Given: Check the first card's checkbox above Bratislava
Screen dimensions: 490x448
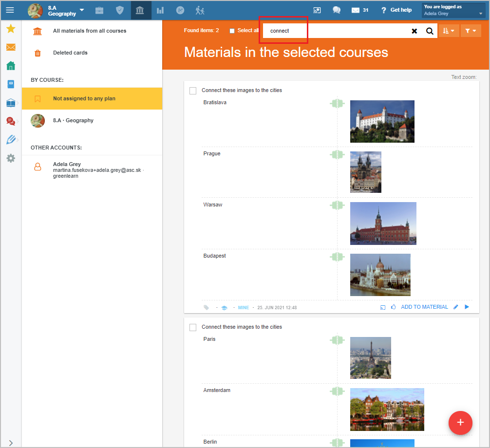Looking at the screenshot, I should coord(193,91).
